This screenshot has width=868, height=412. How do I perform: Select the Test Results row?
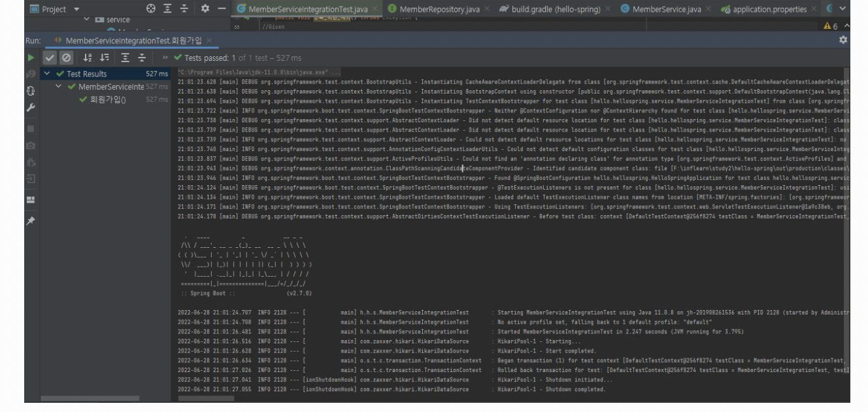pyautogui.click(x=105, y=74)
